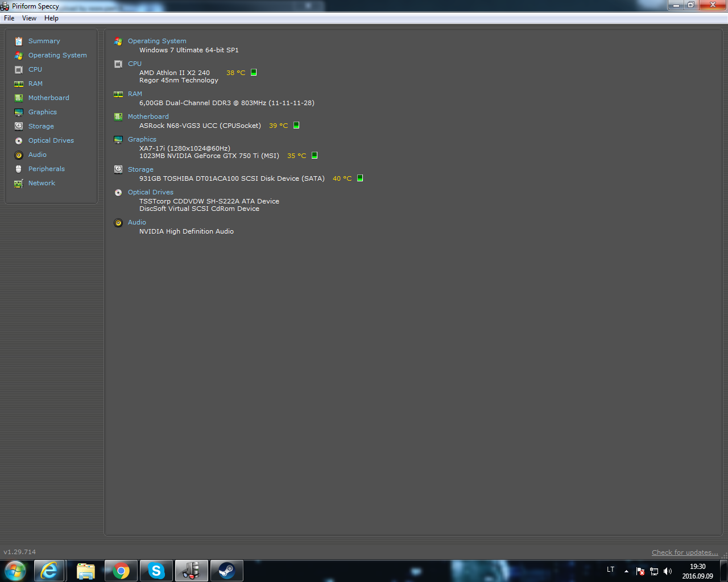Click the RAM heading link in summary
Viewport: 728px width, 582px height.
click(x=135, y=94)
